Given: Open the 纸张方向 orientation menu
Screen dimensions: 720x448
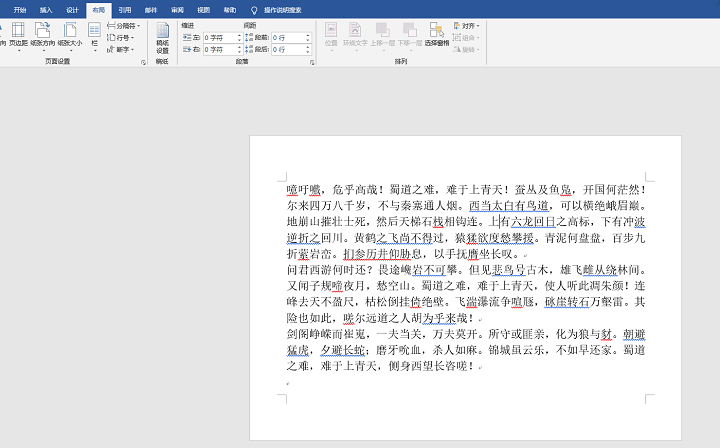Looking at the screenshot, I should click(42, 36).
